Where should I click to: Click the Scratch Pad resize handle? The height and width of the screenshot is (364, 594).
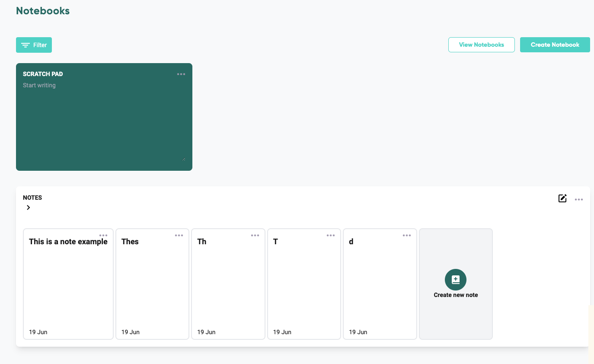coord(184,159)
